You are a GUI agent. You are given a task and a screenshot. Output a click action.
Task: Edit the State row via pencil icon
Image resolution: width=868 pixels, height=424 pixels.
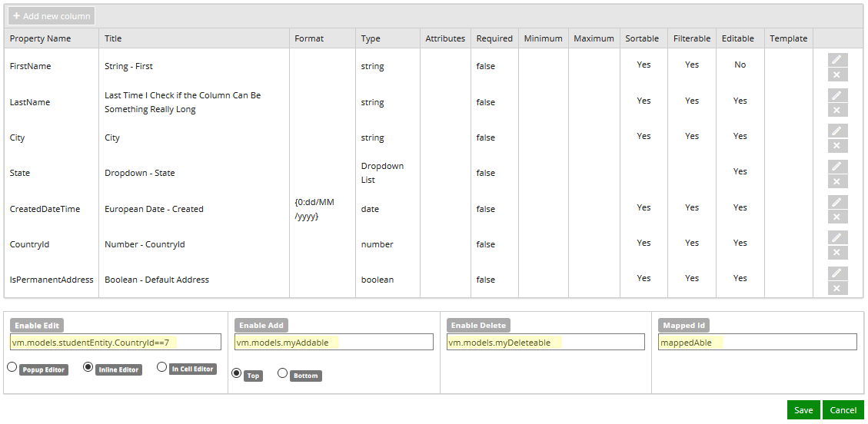click(x=837, y=167)
